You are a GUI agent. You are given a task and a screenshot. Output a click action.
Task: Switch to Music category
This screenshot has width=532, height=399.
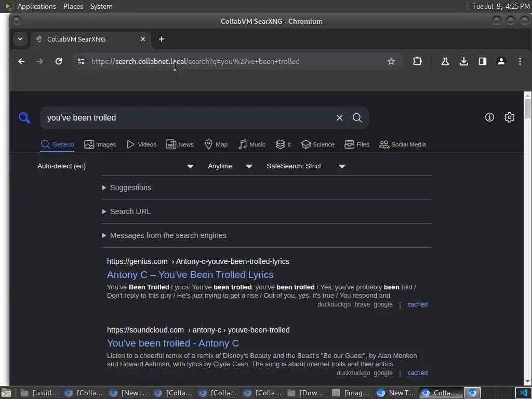pos(252,144)
